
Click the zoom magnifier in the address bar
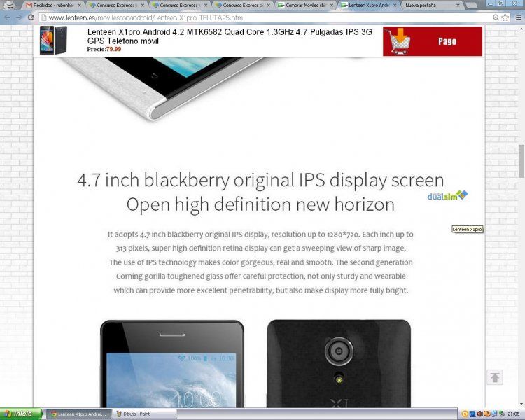(496, 17)
